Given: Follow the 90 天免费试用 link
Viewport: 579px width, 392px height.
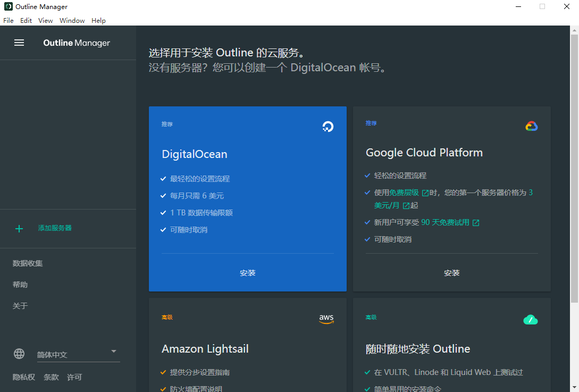Looking at the screenshot, I should coord(445,222).
